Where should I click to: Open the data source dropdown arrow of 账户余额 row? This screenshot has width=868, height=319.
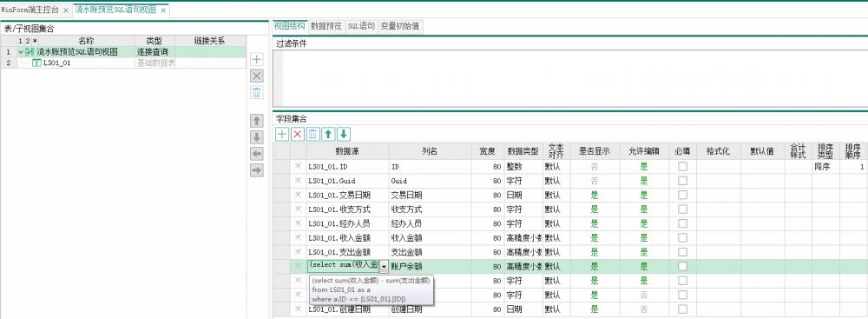384,266
